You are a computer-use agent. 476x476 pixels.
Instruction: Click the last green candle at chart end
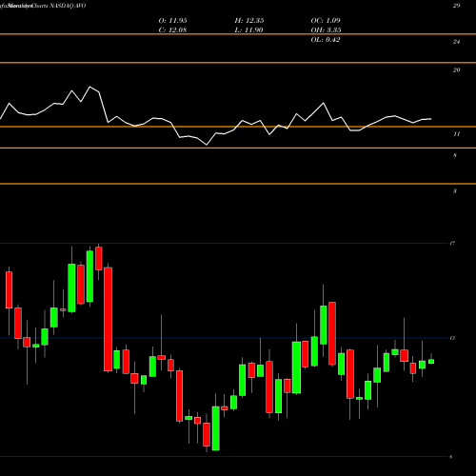point(431,362)
